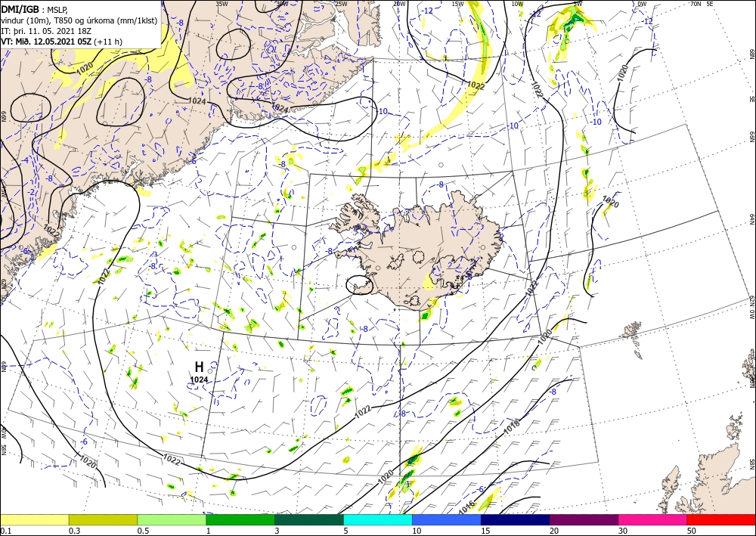Click the '1024' value below the H marker
The image size is (756, 536).
point(199,380)
